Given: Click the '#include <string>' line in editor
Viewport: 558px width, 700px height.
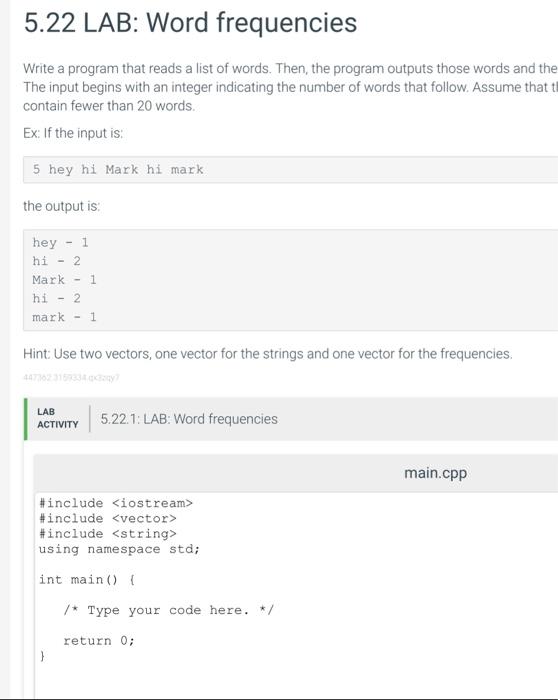Looking at the screenshot, I should coord(108,533).
